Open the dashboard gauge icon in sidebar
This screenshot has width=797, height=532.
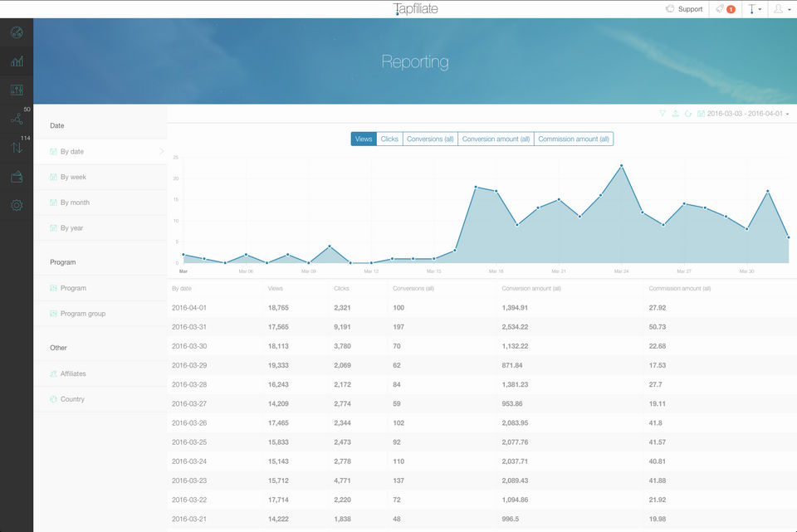[17, 32]
